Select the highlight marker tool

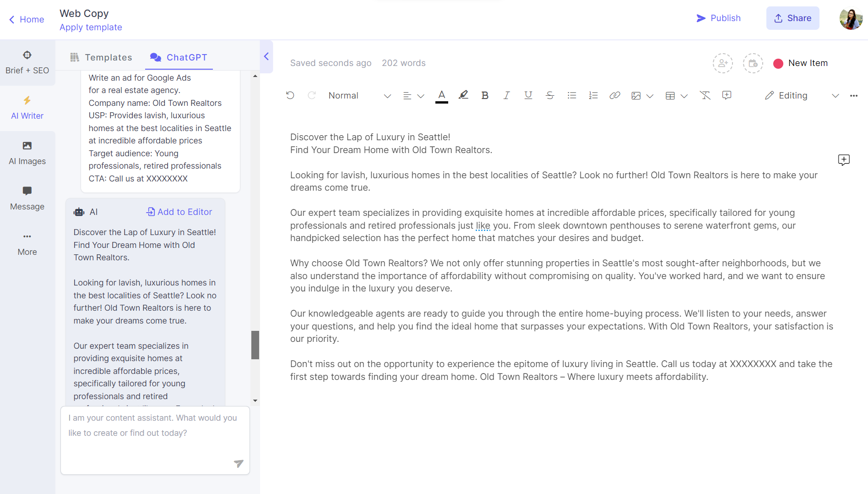(x=463, y=95)
